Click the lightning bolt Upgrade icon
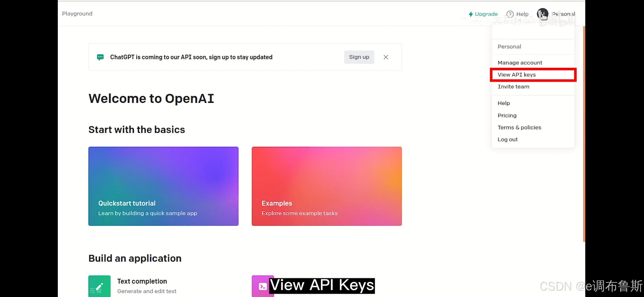This screenshot has height=297, width=644. [471, 14]
